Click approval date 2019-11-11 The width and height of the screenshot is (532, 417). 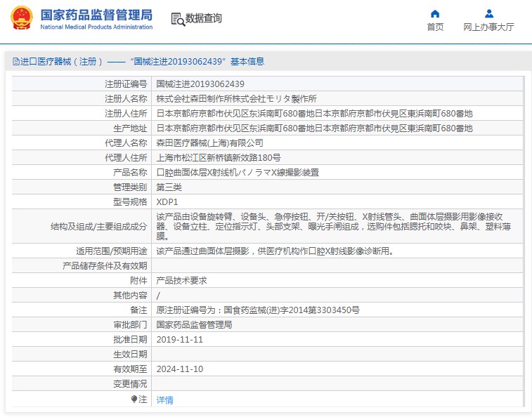tap(179, 340)
